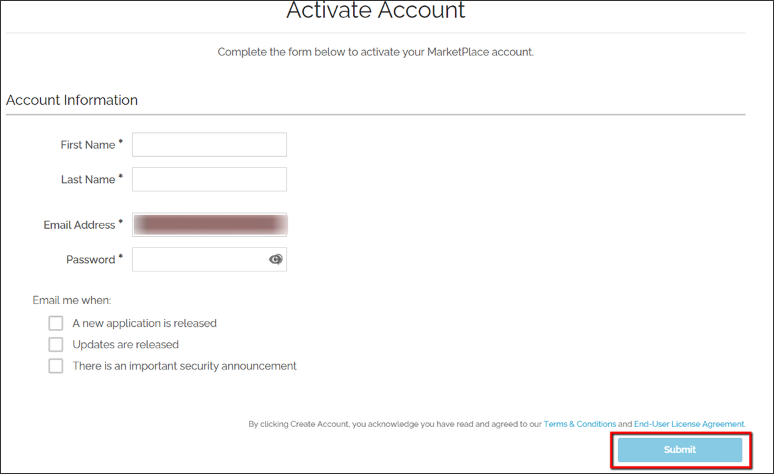
Task: Select the Email Address input field
Action: click(x=209, y=225)
